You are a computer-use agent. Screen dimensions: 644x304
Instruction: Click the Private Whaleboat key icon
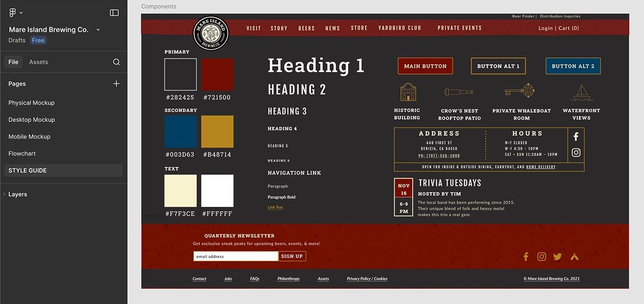[x=520, y=92]
